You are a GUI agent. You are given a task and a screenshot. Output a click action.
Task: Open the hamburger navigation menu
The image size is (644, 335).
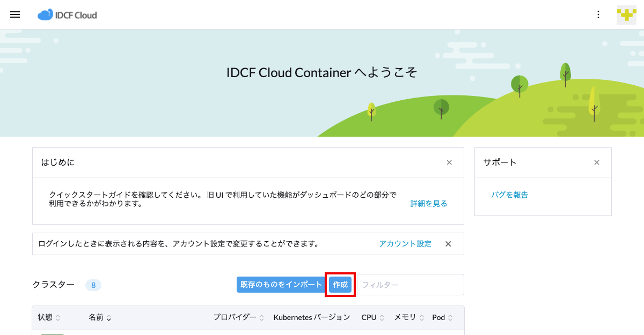click(x=15, y=14)
